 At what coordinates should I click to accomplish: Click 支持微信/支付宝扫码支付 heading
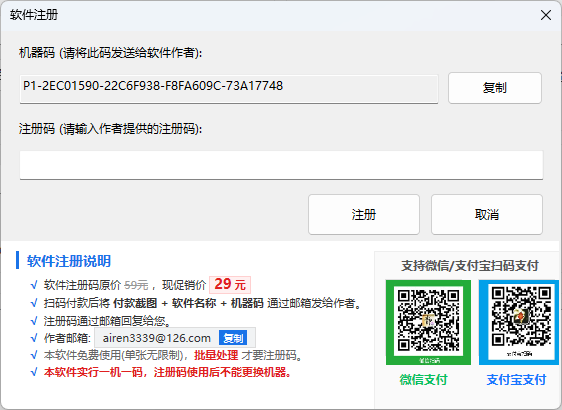[x=470, y=266]
